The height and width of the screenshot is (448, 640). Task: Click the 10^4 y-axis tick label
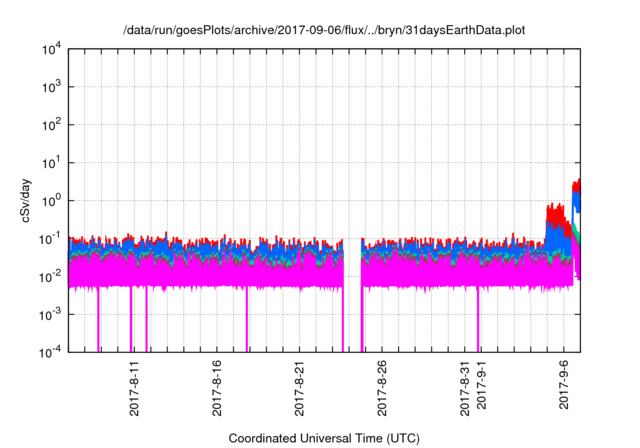click(x=52, y=49)
